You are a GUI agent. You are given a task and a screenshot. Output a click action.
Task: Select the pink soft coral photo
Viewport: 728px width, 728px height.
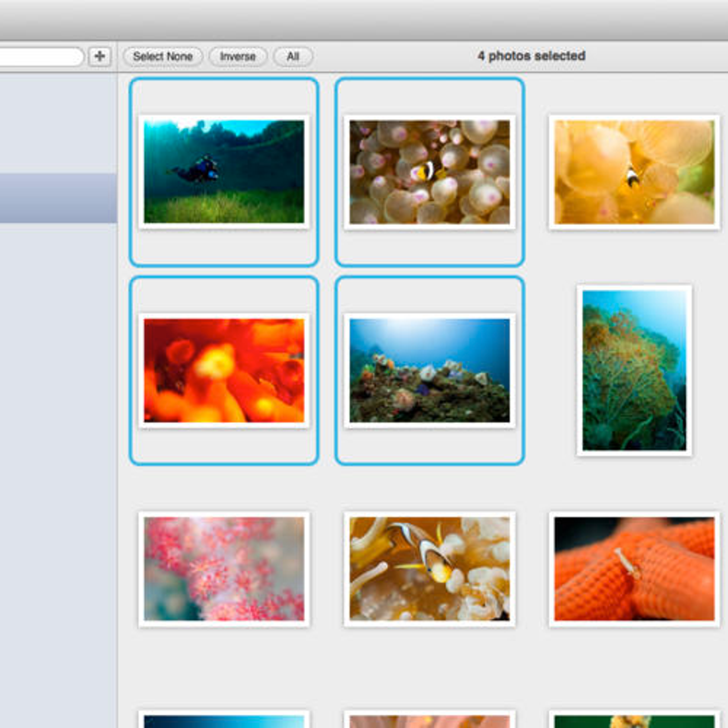[x=224, y=569]
